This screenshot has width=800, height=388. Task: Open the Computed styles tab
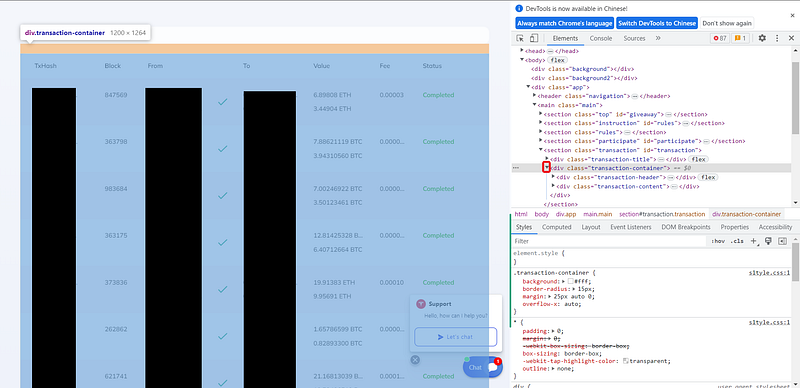(556, 227)
